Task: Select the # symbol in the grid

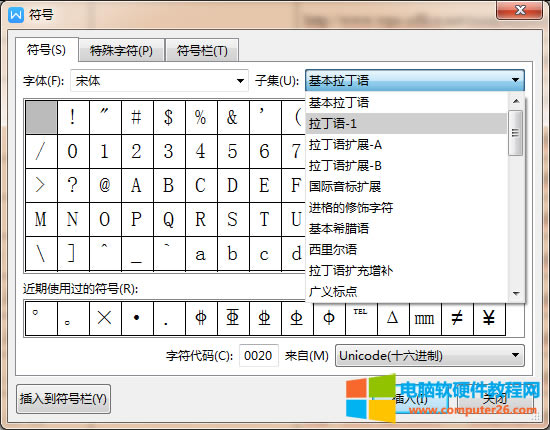Action: pyautogui.click(x=137, y=117)
